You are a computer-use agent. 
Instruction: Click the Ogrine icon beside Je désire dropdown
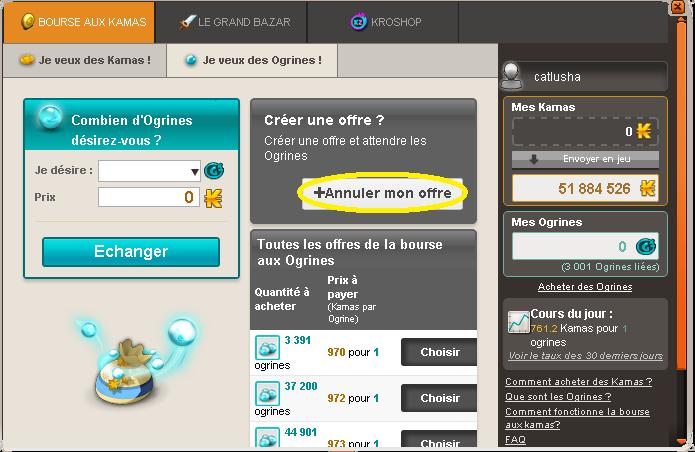(214, 171)
